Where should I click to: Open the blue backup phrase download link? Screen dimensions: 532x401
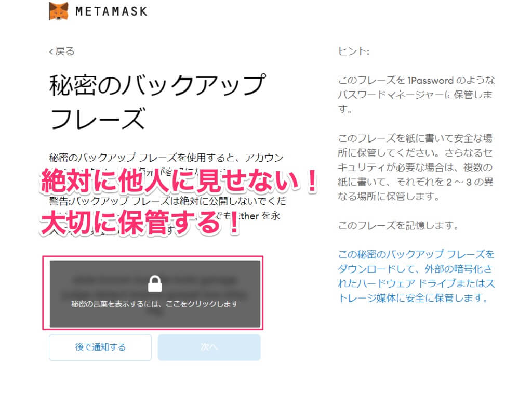coord(416,276)
